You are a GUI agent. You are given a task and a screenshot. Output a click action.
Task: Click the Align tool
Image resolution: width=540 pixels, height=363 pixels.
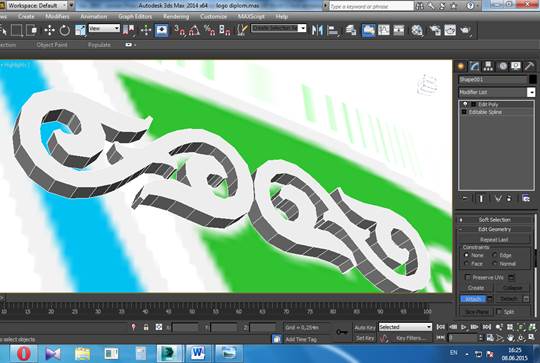pos(332,30)
